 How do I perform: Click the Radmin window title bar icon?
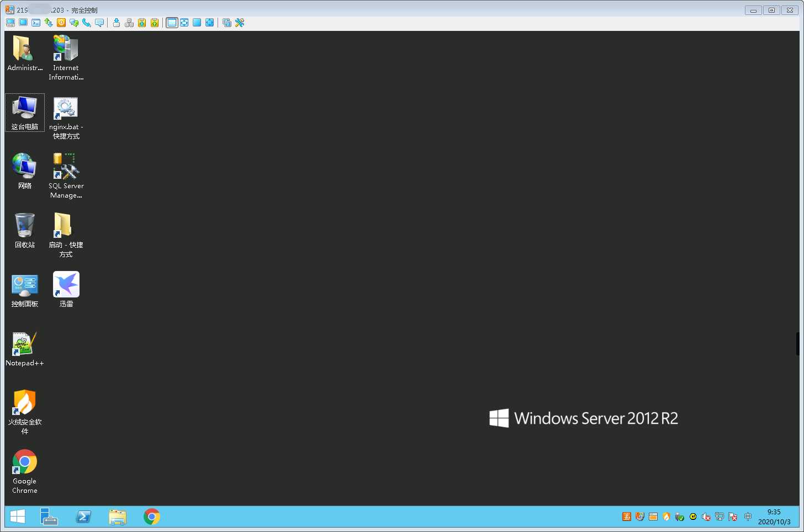tap(10, 9)
